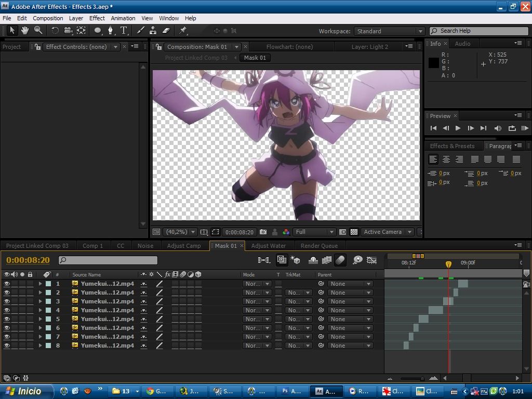Click the current time indicator in timeline

click(x=448, y=264)
